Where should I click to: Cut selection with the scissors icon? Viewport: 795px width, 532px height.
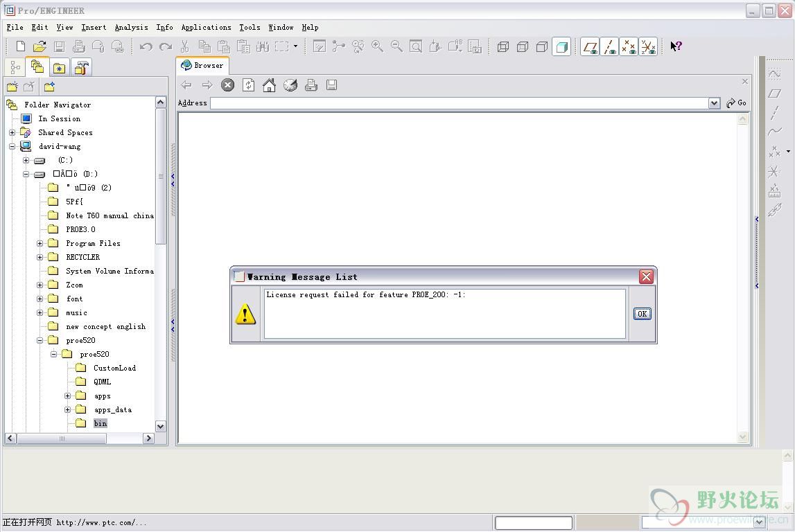[184, 46]
